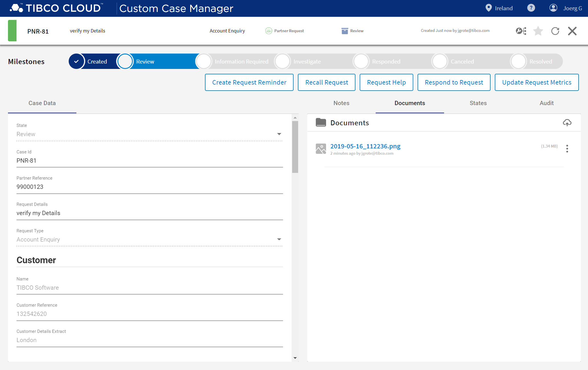The width and height of the screenshot is (588, 370).
Task: Switch to the Case Data tab
Action: pyautogui.click(x=42, y=103)
